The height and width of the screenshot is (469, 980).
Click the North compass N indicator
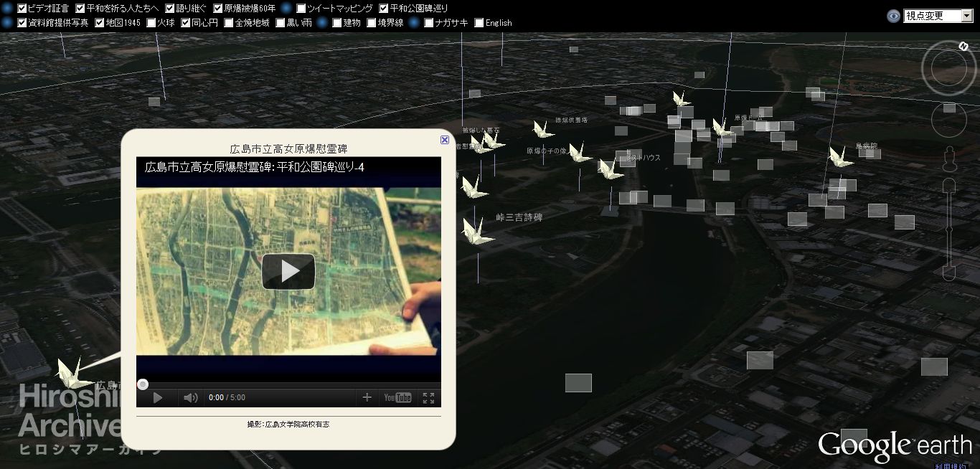pyautogui.click(x=964, y=46)
